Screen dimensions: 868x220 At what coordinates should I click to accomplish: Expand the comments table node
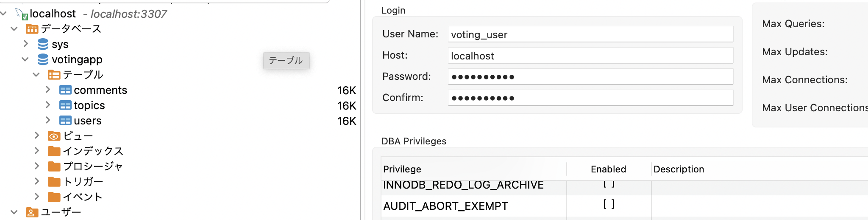tap(48, 90)
